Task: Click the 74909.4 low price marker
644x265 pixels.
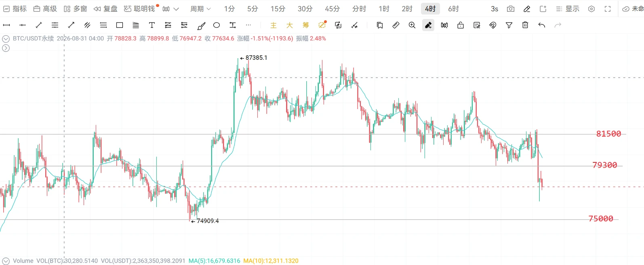Action: (205, 221)
